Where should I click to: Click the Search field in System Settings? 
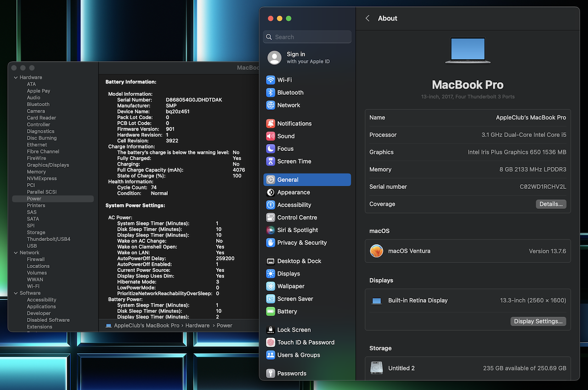click(307, 37)
